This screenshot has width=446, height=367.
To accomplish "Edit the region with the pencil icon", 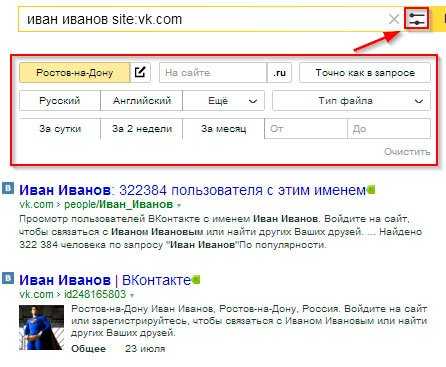I will (x=140, y=72).
